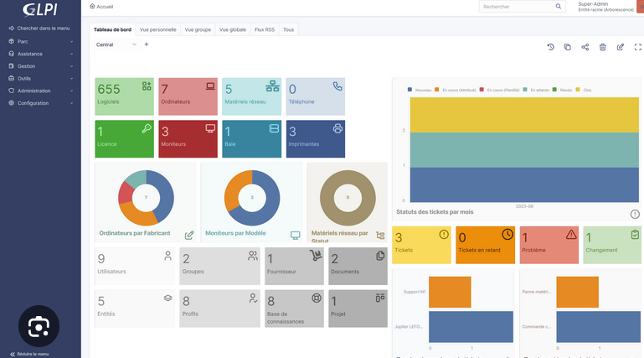Open the Central dashboard dropdown
This screenshot has width=644, height=358.
(116, 44)
